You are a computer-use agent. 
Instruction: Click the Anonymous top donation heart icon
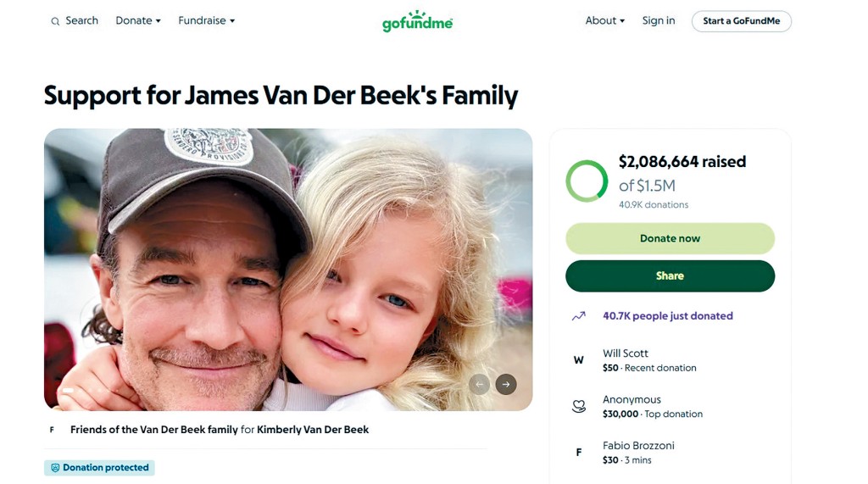click(579, 407)
